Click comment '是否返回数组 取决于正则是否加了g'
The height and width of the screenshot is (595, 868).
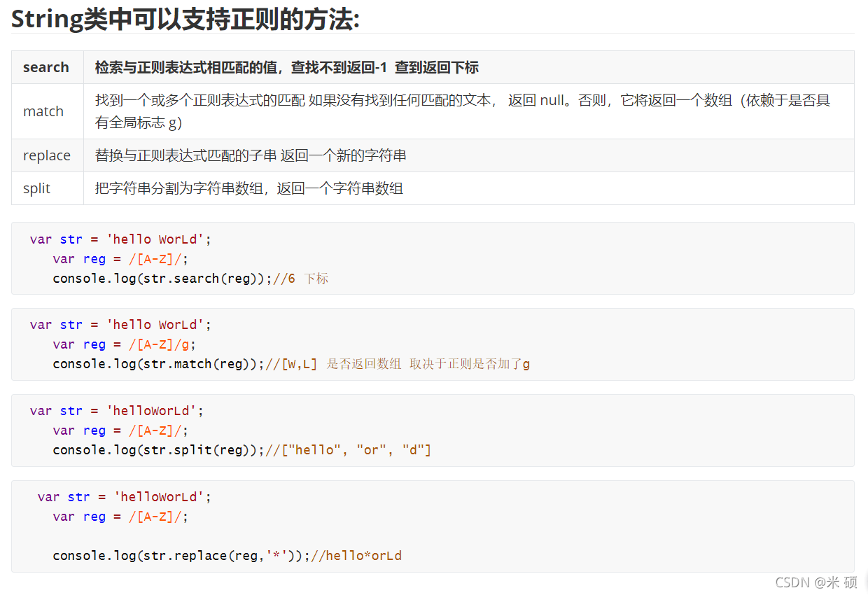(x=428, y=364)
